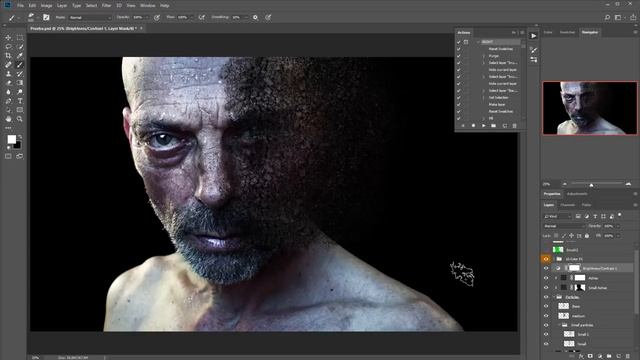This screenshot has height=360, width=640.
Task: Zoom out using Navigator small mountains
Action: tap(565, 184)
